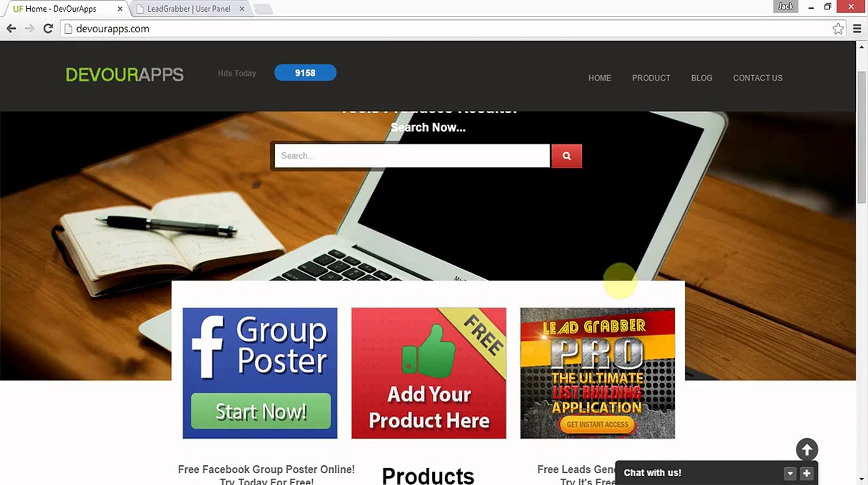Click the Hits Today counter badge

[x=305, y=73]
